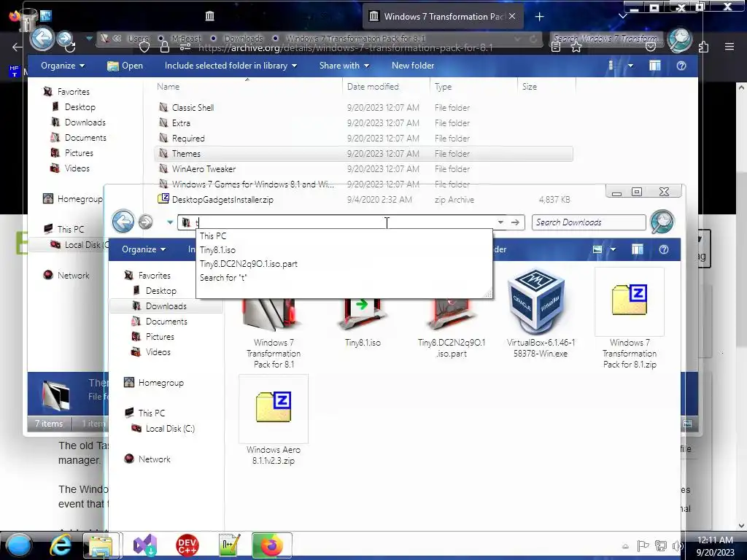The height and width of the screenshot is (560, 747).
Task: Click Back arrow in rear Explorer window
Action: click(x=42, y=38)
